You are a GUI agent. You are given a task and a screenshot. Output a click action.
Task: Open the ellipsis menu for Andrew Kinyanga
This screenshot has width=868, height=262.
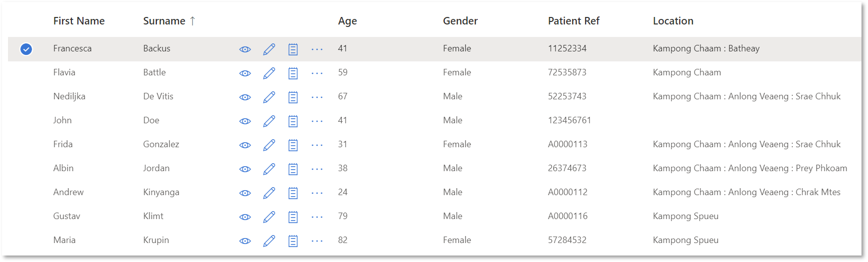[x=317, y=193]
